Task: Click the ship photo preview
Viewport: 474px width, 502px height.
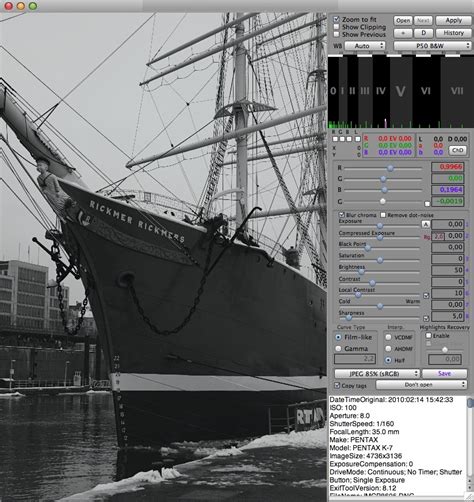Action: pyautogui.click(x=163, y=257)
